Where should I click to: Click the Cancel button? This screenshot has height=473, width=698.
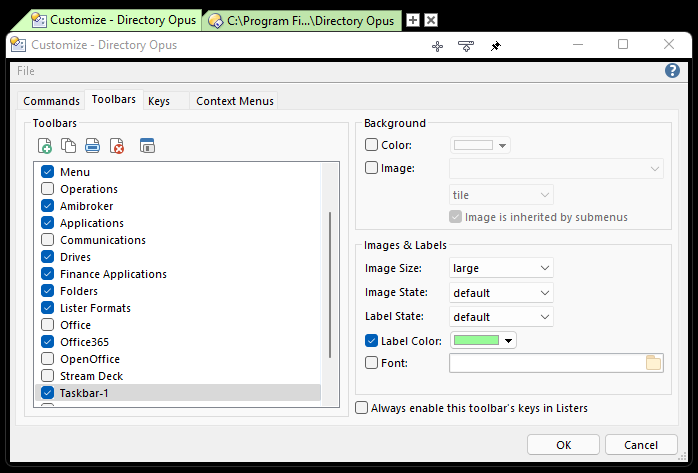click(641, 445)
